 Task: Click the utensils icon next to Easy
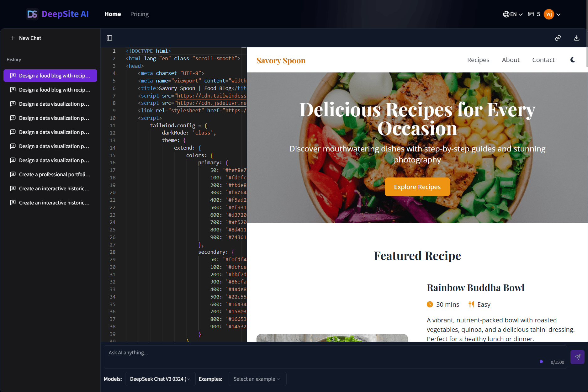(x=471, y=304)
